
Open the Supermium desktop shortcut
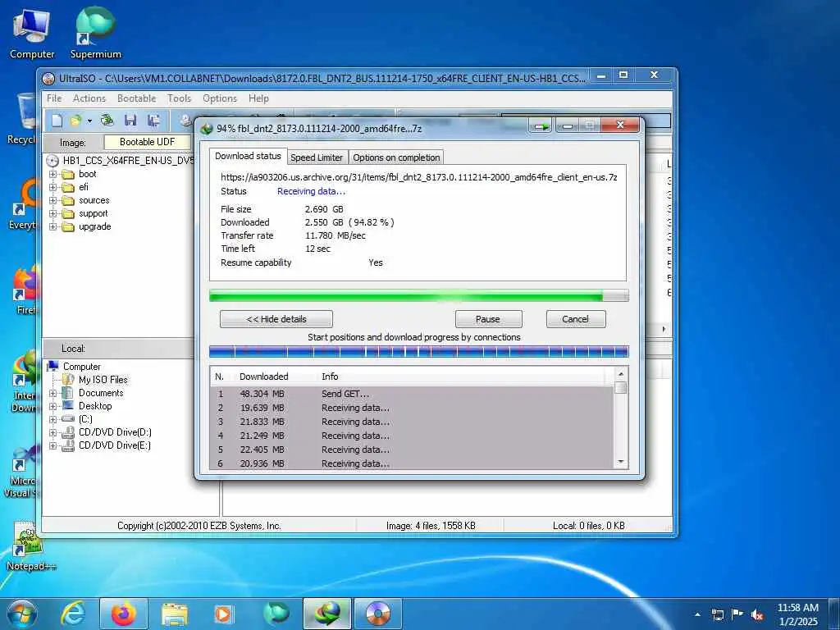pos(95,33)
